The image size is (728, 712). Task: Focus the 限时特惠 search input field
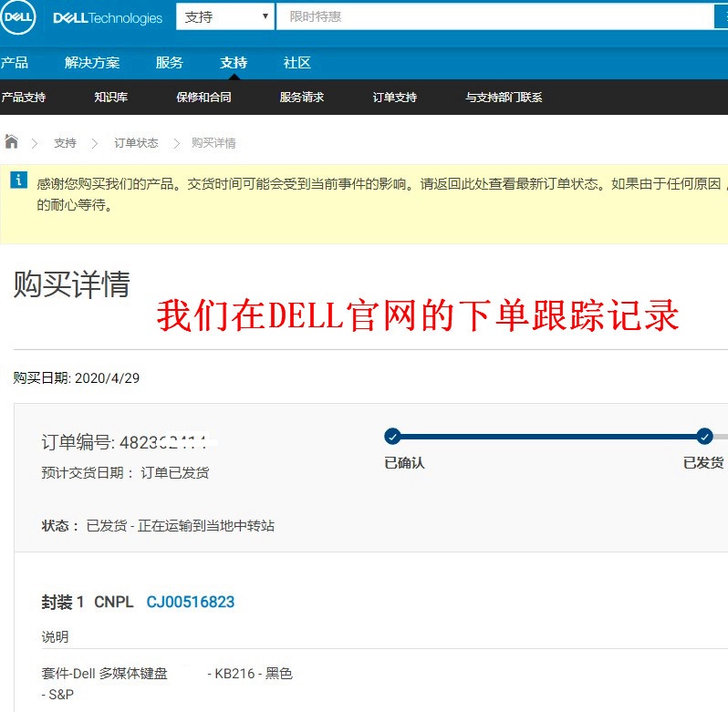(495, 16)
